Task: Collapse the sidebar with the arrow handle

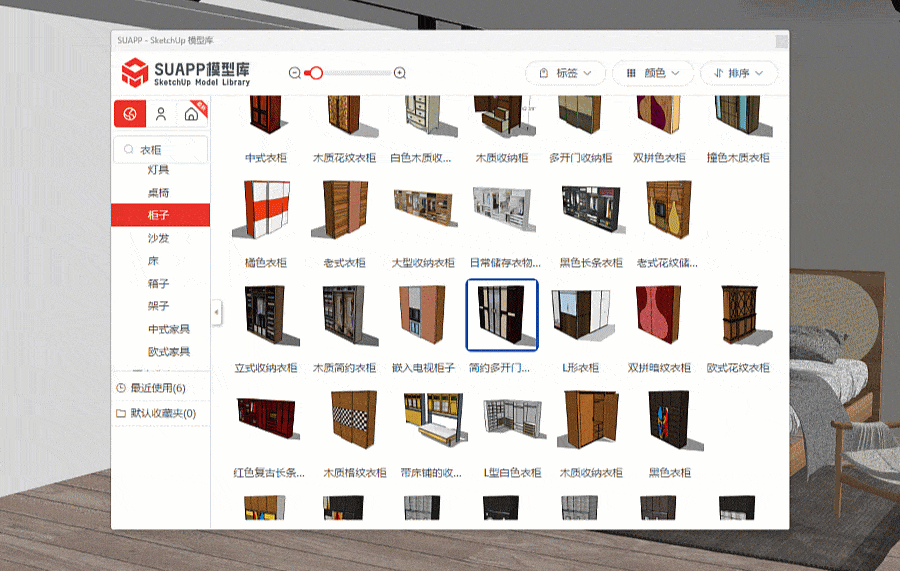Action: point(216,312)
